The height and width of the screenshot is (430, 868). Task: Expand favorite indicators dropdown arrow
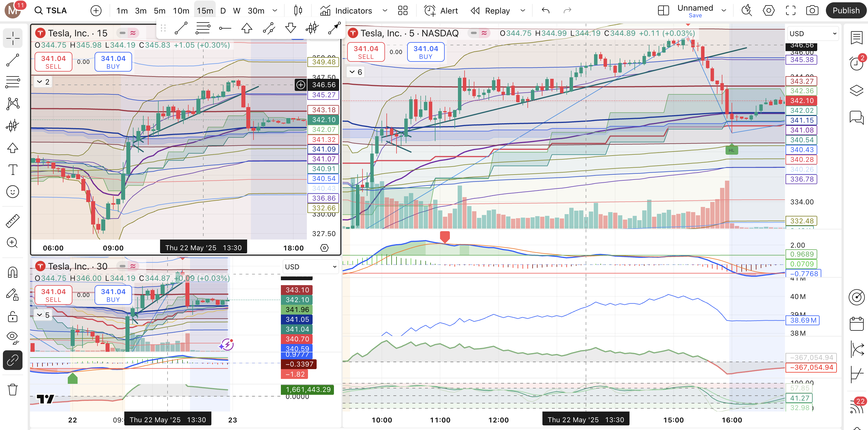point(384,11)
